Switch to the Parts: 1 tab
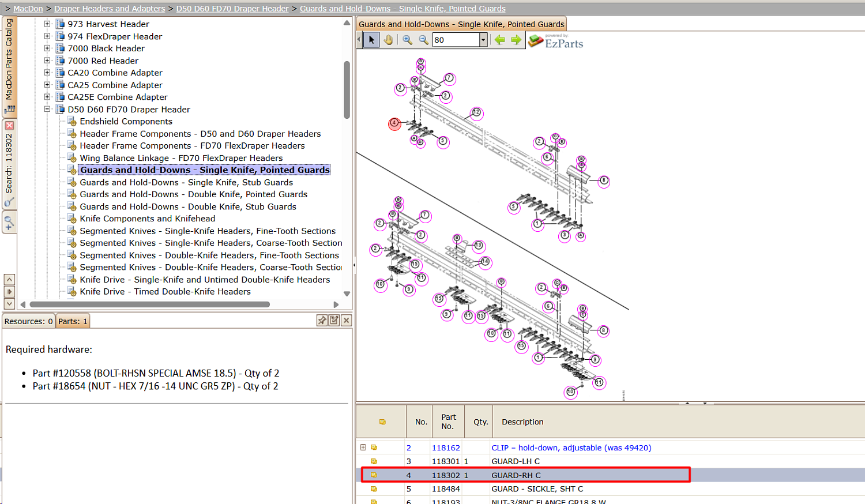This screenshot has height=504, width=865. (73, 321)
